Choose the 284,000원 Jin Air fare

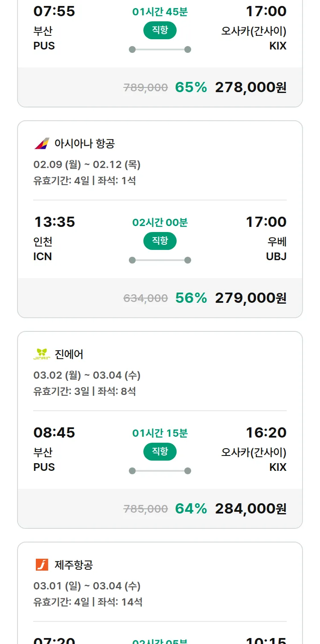[250, 509]
